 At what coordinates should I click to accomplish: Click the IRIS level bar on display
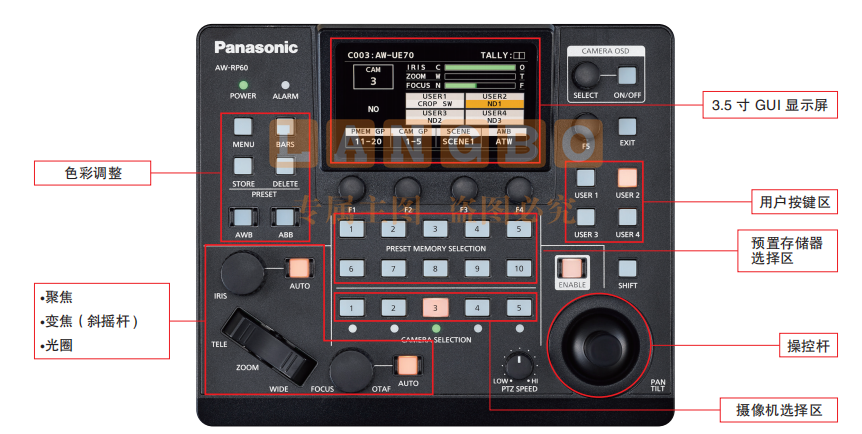[480, 68]
